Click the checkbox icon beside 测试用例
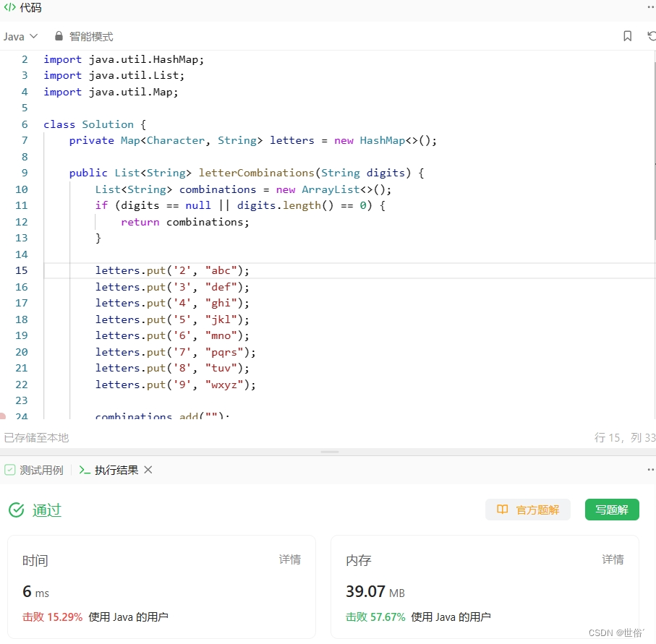Viewport: 656px width, 644px height. pos(9,470)
